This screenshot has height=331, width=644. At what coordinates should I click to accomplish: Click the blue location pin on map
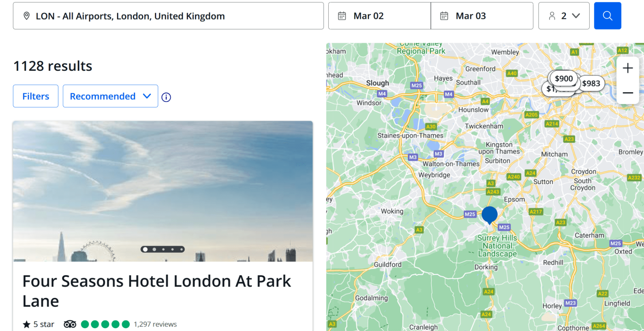tap(489, 215)
